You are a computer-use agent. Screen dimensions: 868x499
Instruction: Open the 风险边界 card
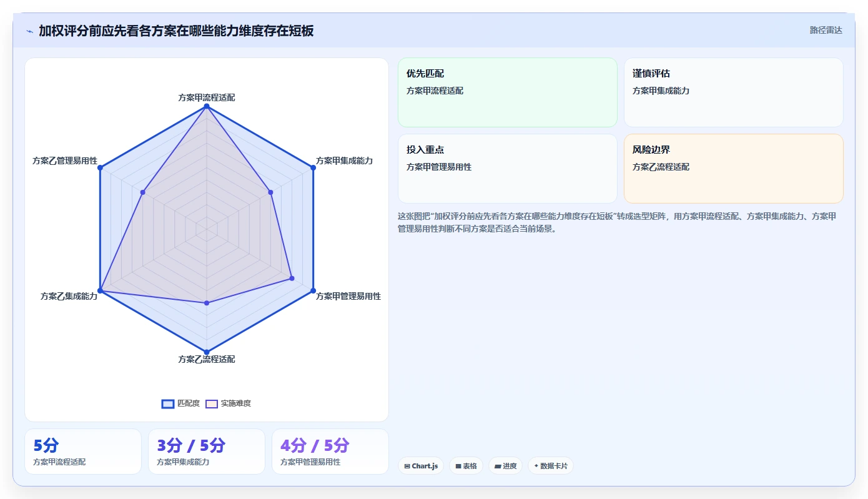(x=733, y=169)
